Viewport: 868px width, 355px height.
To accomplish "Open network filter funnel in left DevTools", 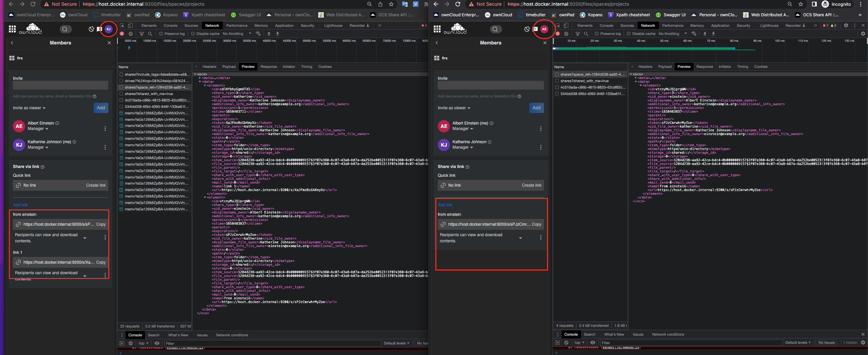I will click(142, 34).
